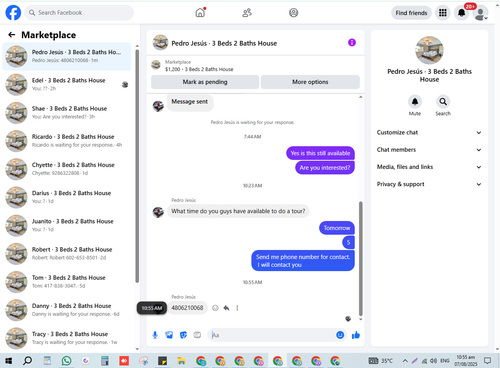This screenshot has width=500, height=368.
Task: Open the notifications bell icon
Action: click(x=462, y=13)
